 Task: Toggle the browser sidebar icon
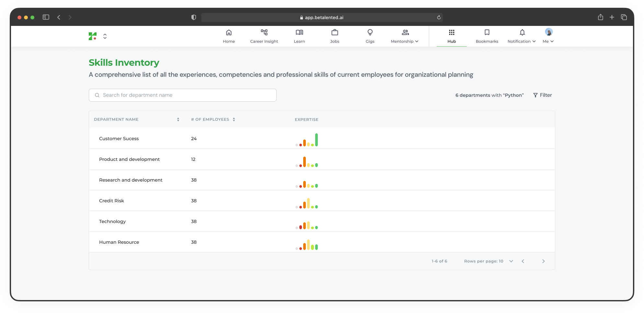(46, 17)
